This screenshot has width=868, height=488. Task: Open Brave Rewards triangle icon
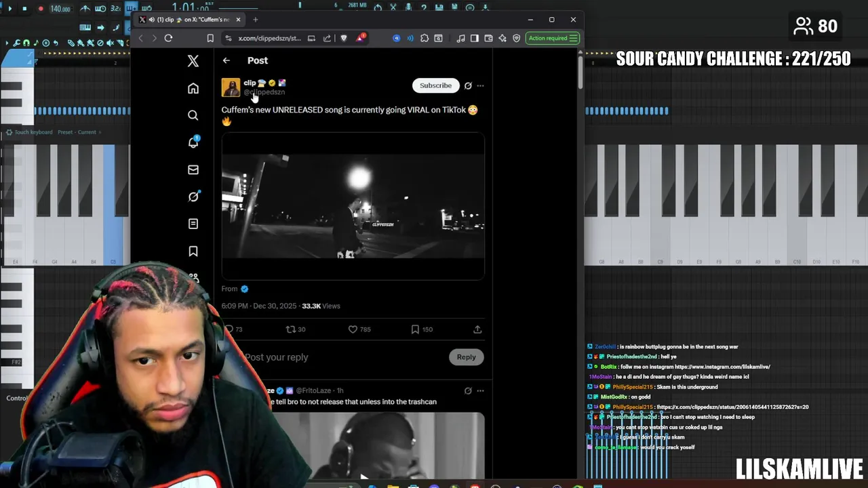[x=359, y=38]
